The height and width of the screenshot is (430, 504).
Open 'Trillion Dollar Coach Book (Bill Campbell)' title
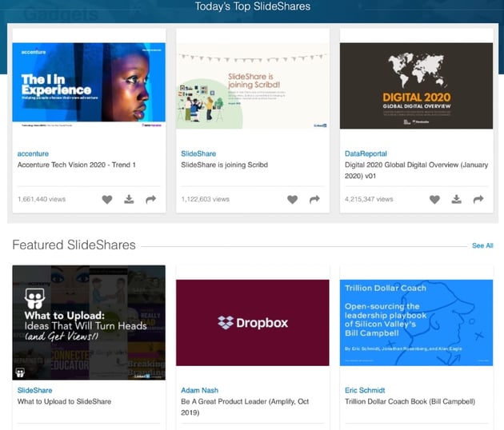click(x=410, y=401)
